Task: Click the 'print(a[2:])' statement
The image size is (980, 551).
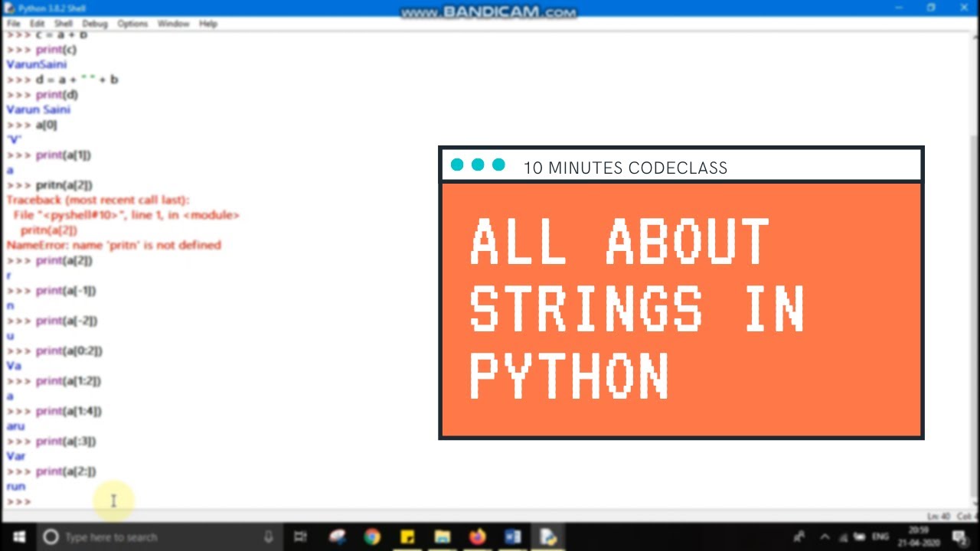Action: pos(66,471)
